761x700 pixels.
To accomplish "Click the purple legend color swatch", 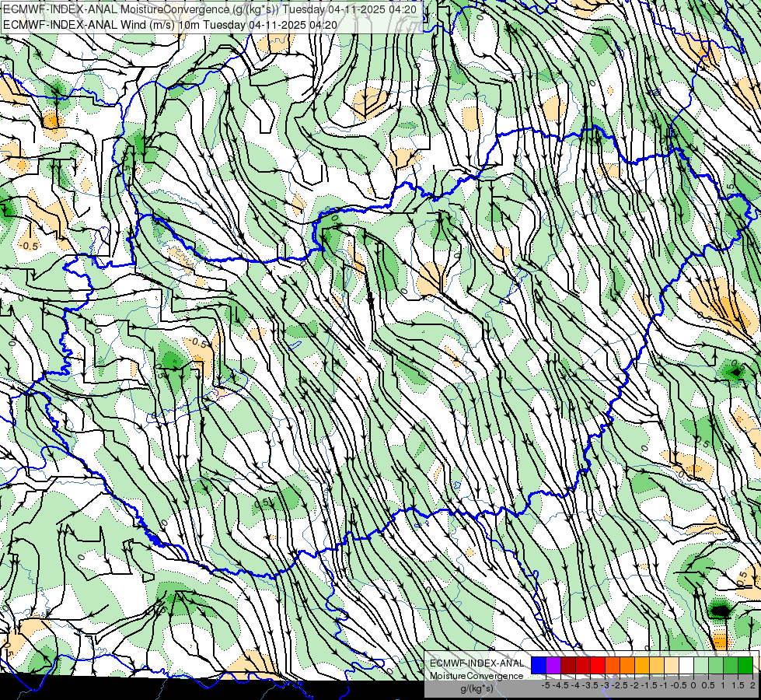I will 553,666.
